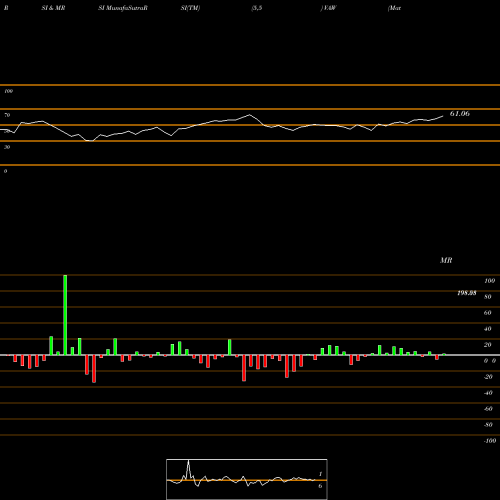
Task: Click the 198.98 value on the MR chart
Action: (467, 293)
